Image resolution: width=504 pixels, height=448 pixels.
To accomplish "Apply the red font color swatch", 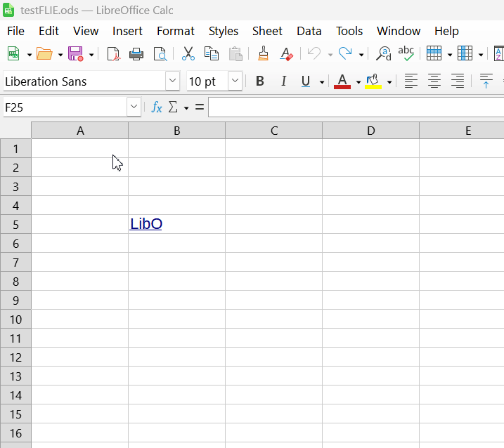I will tap(342, 81).
